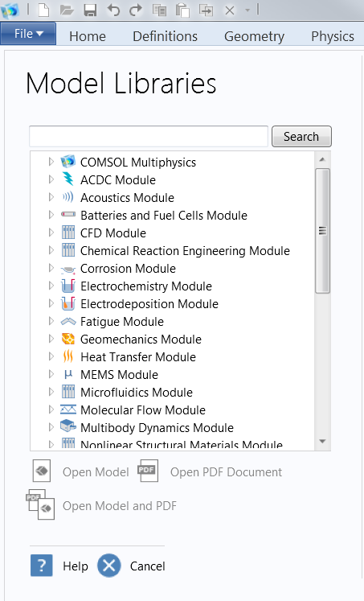The width and height of the screenshot is (364, 601).
Task: Click the Cancel button
Action: (131, 566)
